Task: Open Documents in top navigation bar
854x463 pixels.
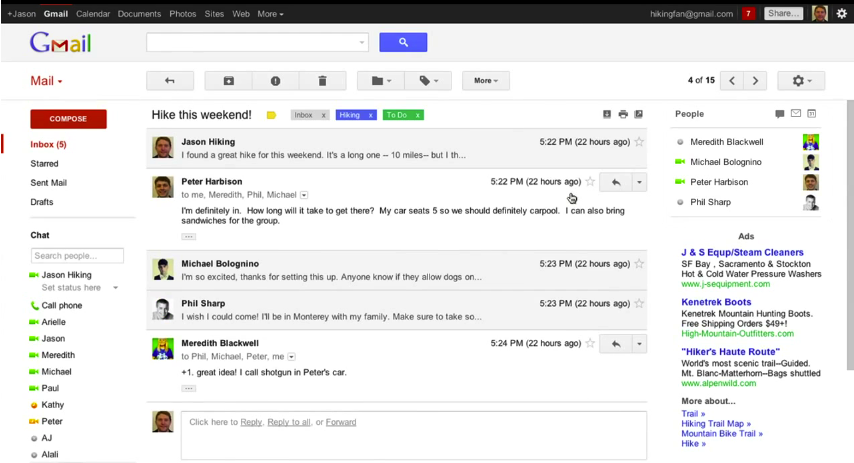Action: click(x=139, y=14)
